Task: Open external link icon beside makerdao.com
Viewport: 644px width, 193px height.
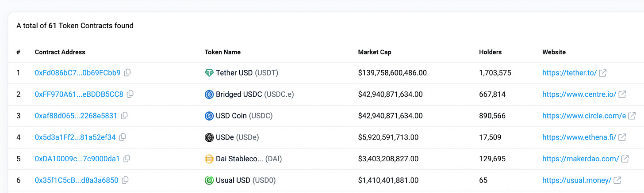Action: 625,159
